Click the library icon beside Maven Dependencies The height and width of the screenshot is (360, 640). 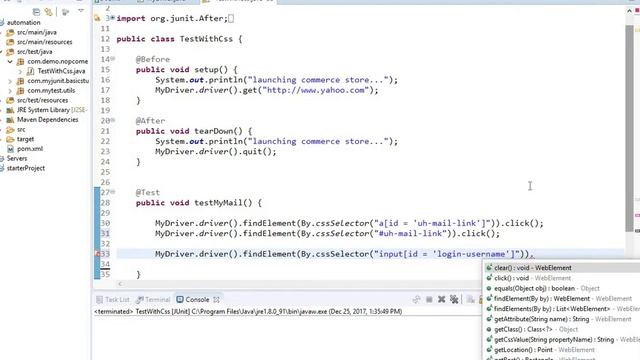pyautogui.click(x=11, y=120)
